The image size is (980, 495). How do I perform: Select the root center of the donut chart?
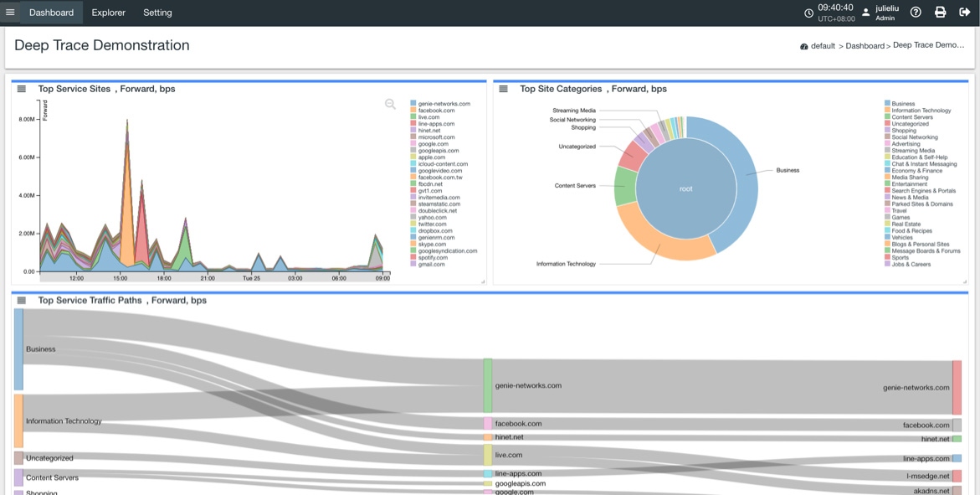[685, 188]
